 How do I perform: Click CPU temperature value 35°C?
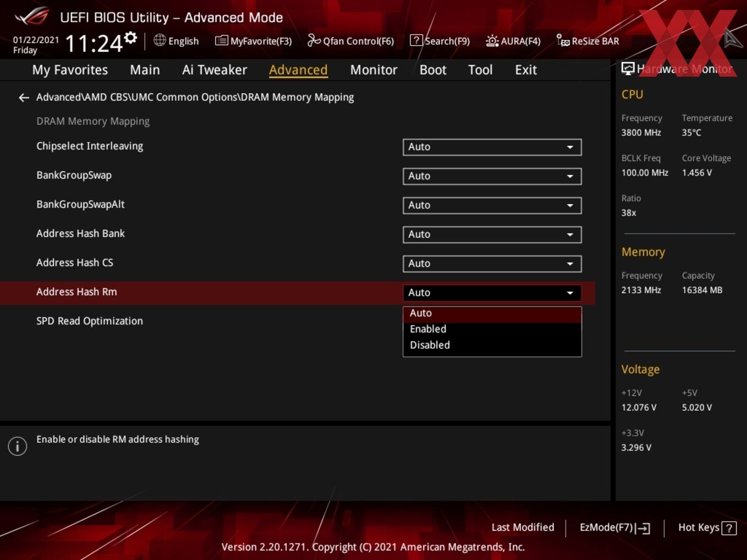(692, 133)
